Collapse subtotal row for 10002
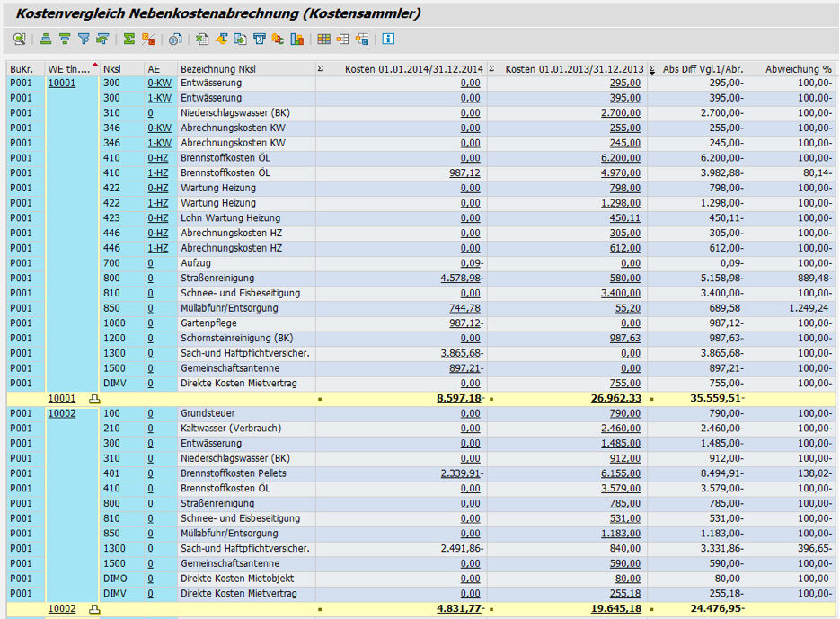Viewport: 840px width, 619px height. pos(94,609)
